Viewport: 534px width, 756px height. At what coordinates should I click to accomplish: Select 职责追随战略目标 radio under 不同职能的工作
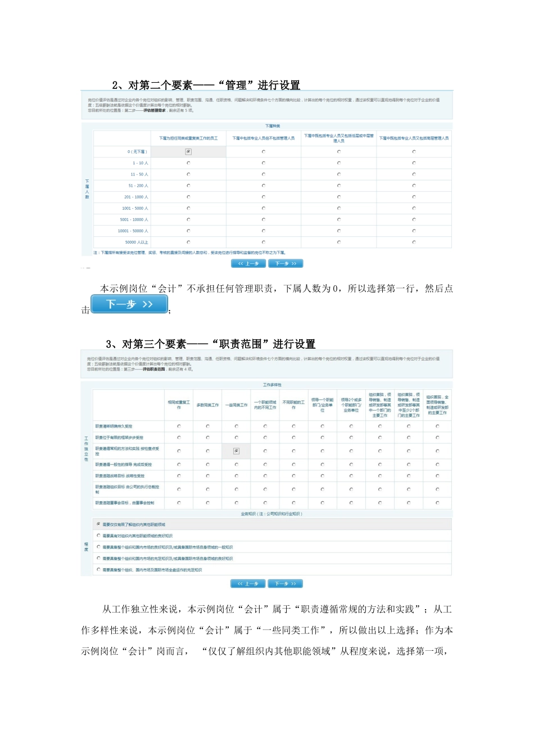point(294,476)
